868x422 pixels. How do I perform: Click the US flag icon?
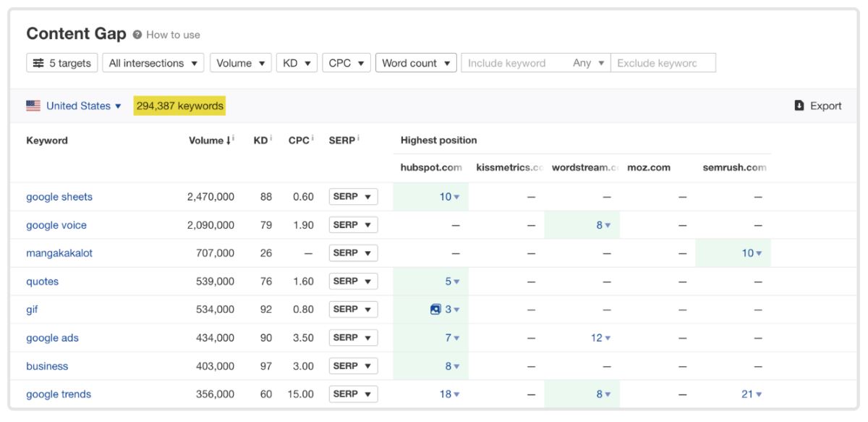[x=33, y=106]
